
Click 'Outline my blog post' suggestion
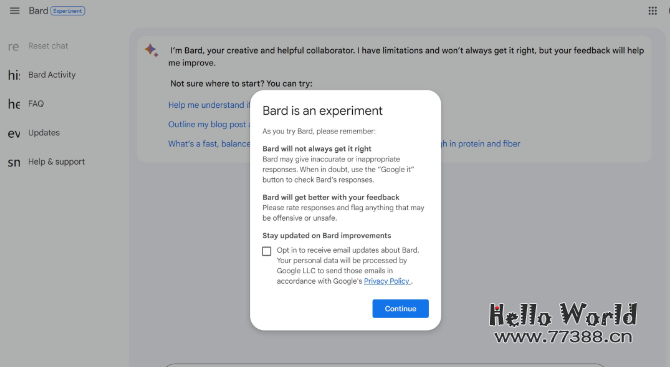(x=209, y=124)
